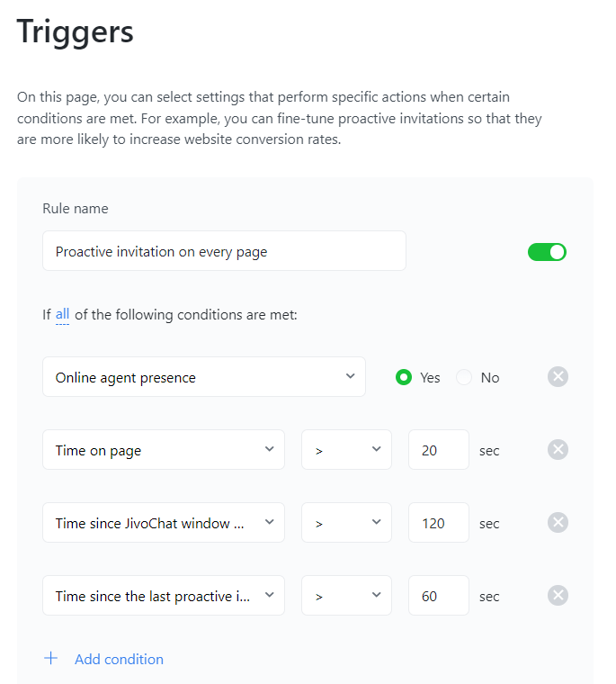Click the Add condition link
The image size is (616, 684).
click(119, 659)
